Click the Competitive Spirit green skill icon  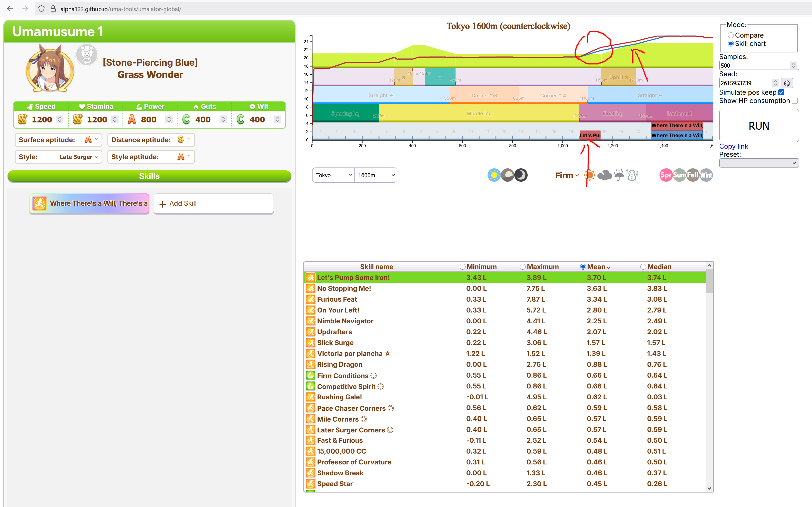pyautogui.click(x=311, y=386)
